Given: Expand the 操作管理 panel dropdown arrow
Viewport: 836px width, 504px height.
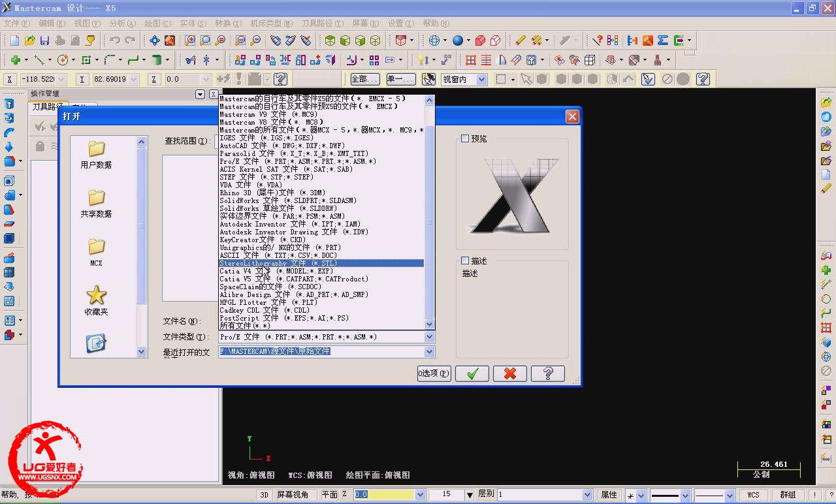Looking at the screenshot, I should click(x=200, y=95).
